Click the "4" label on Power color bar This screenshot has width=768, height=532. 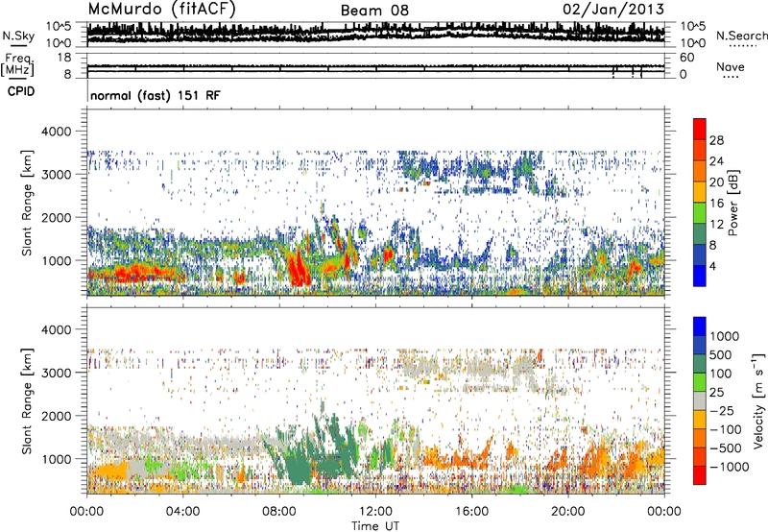(x=713, y=266)
